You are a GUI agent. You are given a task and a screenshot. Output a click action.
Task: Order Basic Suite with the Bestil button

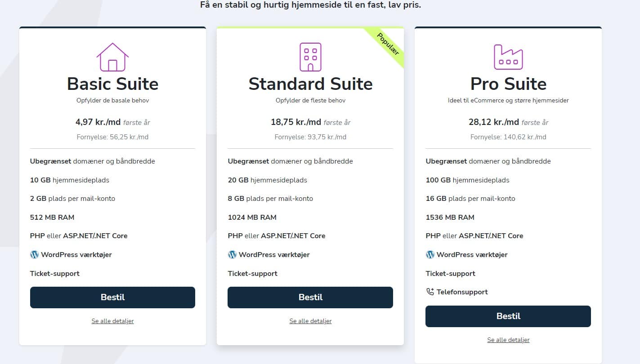click(x=112, y=297)
